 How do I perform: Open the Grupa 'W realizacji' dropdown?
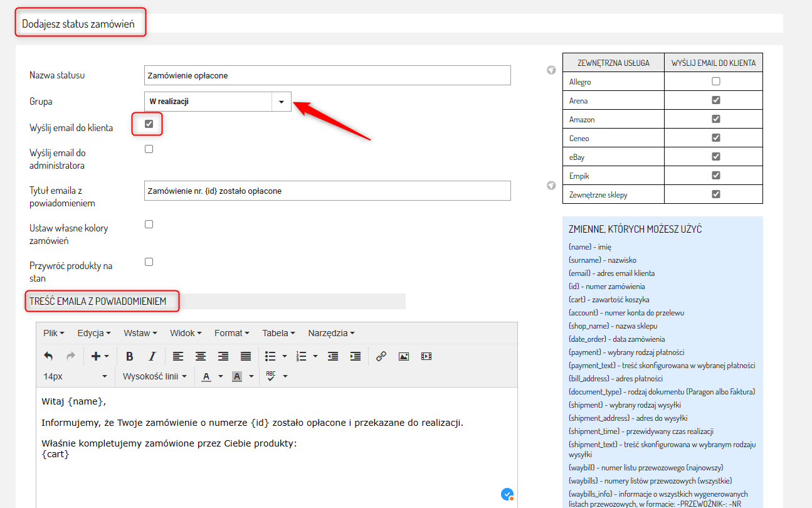coord(218,102)
